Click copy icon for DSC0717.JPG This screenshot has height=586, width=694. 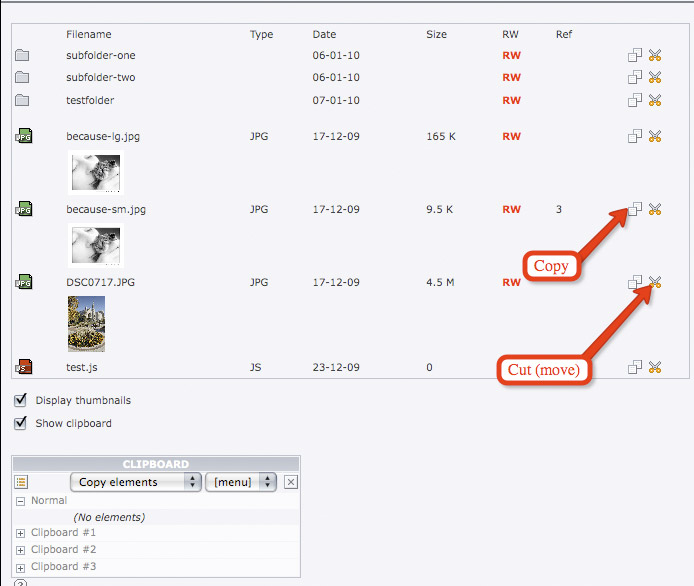[634, 282]
